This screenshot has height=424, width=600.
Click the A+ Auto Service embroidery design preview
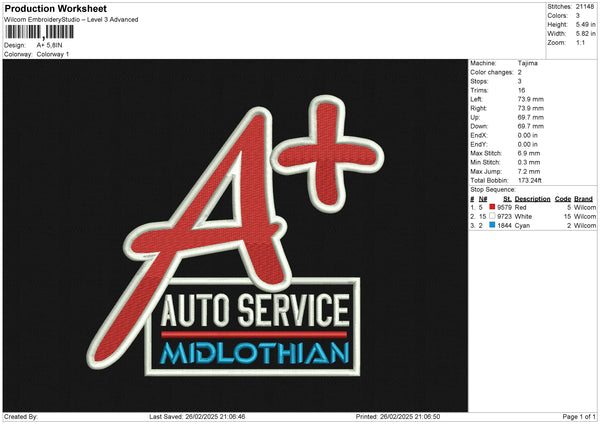point(235,235)
